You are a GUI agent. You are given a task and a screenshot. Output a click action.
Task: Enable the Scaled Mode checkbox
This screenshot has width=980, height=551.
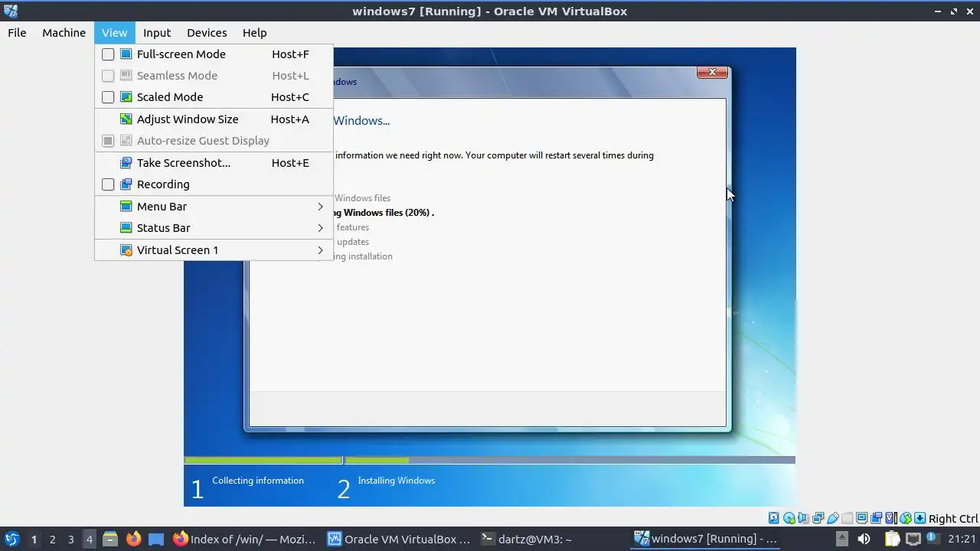click(108, 97)
